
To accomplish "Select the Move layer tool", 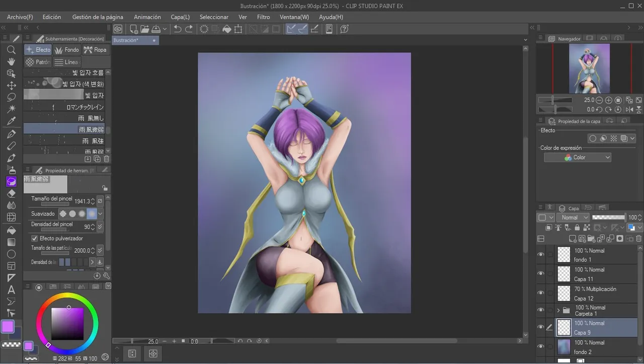I will [11, 86].
